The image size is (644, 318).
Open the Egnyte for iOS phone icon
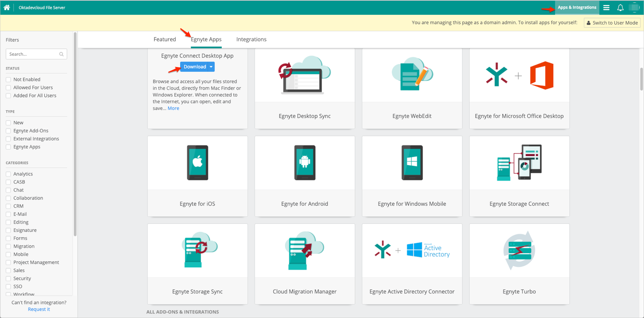coord(197,163)
